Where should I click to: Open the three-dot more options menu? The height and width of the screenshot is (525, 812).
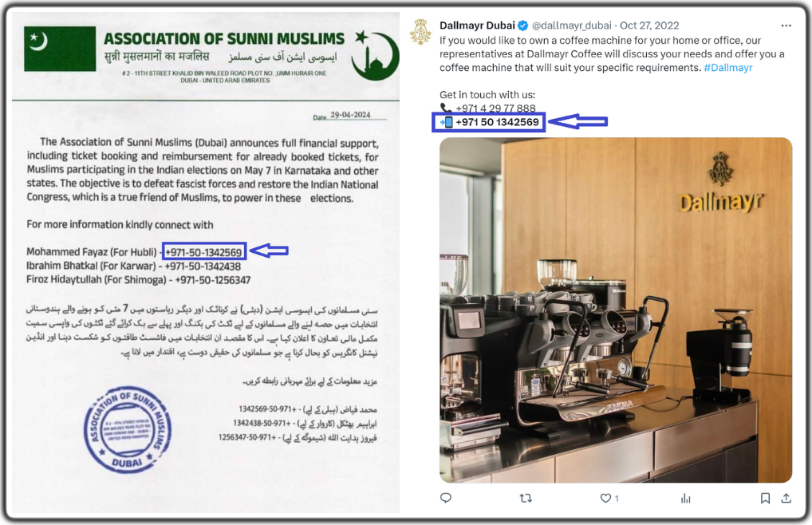click(x=786, y=26)
